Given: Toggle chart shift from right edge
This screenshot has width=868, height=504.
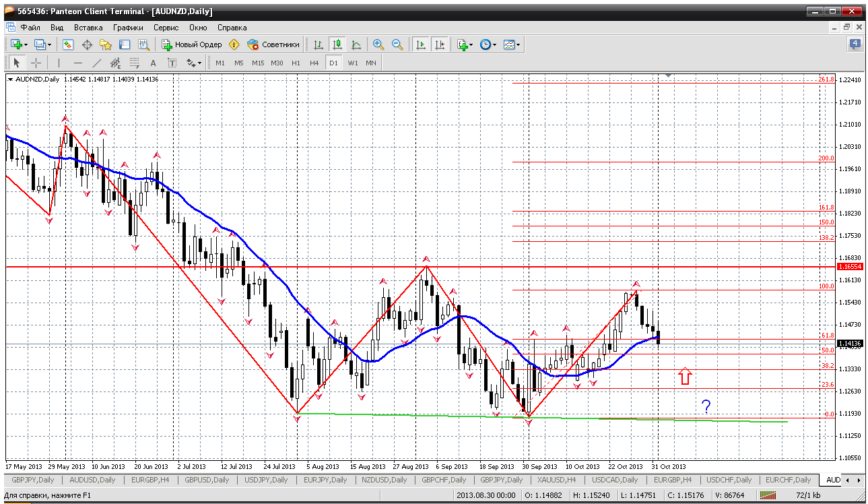Looking at the screenshot, I should (x=440, y=44).
